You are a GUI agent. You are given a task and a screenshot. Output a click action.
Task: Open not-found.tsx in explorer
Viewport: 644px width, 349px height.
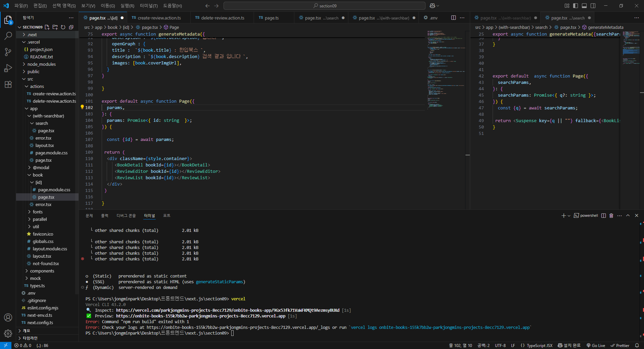(x=47, y=263)
